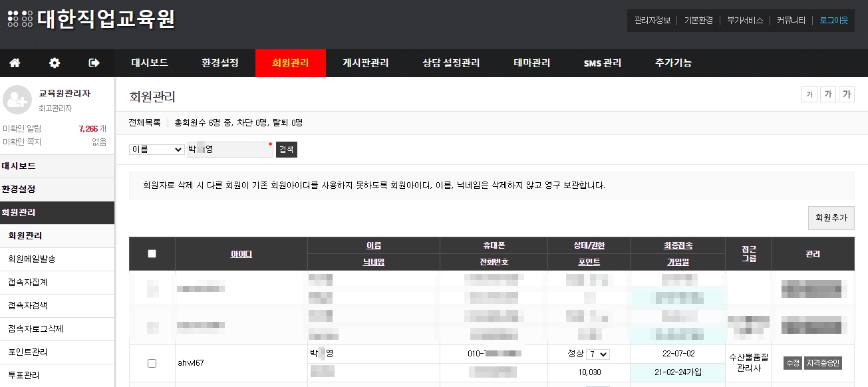This screenshot has height=387, width=868.
Task: Click the 검색 search button
Action: pyautogui.click(x=286, y=150)
